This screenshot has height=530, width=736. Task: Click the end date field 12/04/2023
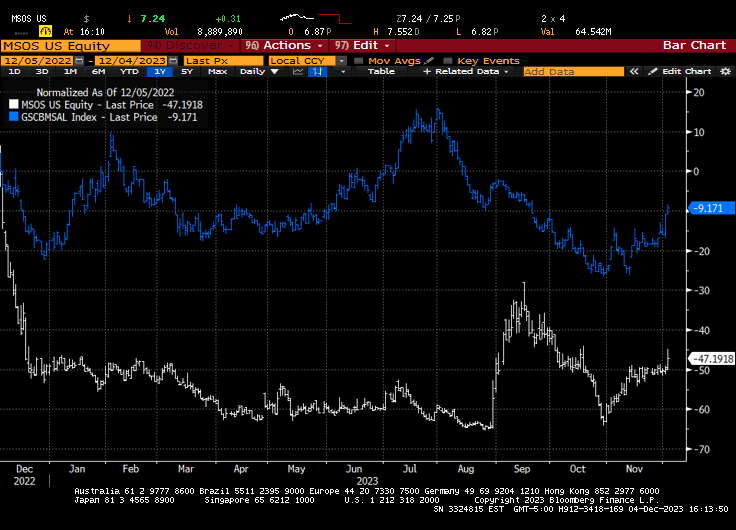click(132, 61)
